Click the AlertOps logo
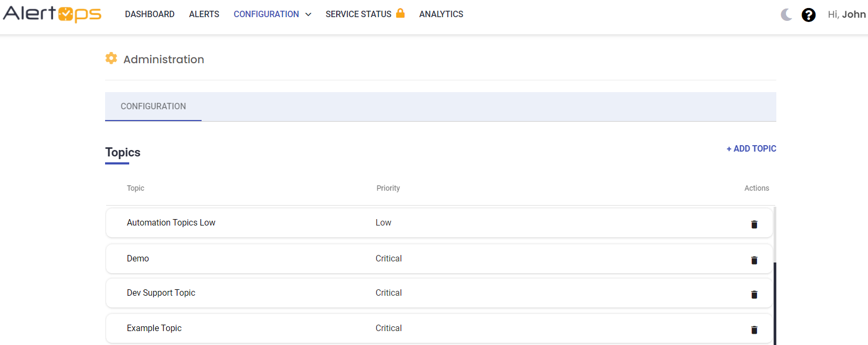 click(x=52, y=14)
